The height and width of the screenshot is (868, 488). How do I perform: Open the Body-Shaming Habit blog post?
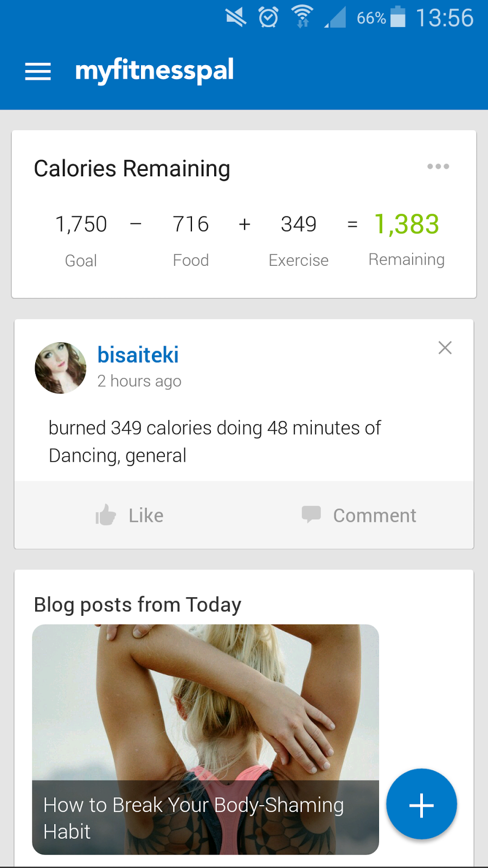[206, 739]
